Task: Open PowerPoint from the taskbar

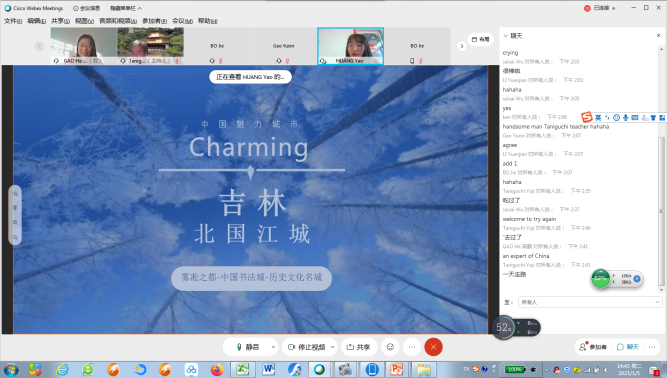Action: click(x=396, y=369)
